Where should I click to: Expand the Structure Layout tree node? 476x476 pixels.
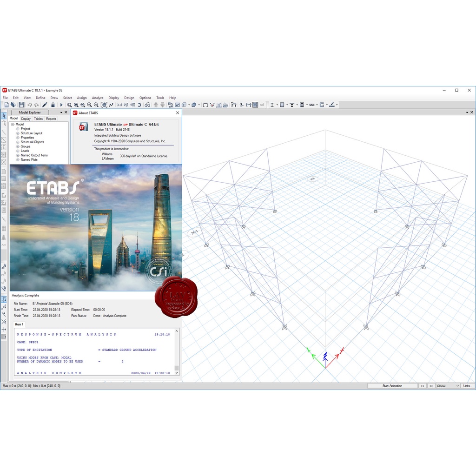18,133
